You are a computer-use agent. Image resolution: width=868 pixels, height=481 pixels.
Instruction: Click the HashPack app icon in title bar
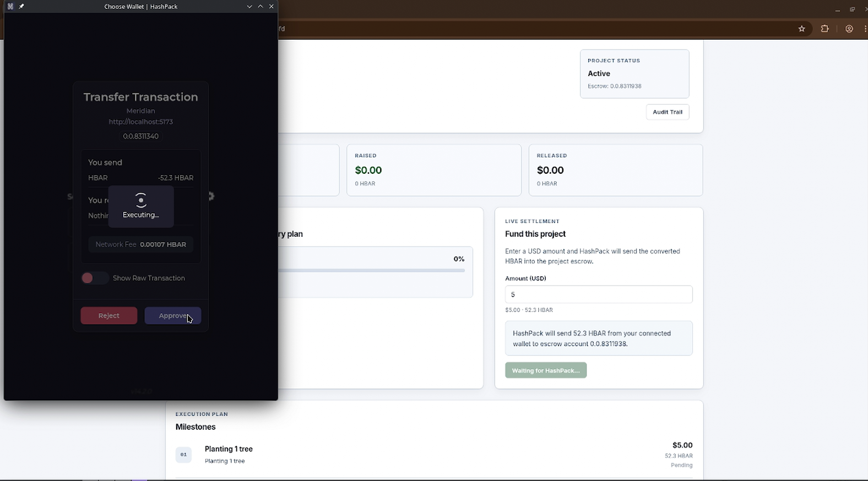click(x=10, y=7)
